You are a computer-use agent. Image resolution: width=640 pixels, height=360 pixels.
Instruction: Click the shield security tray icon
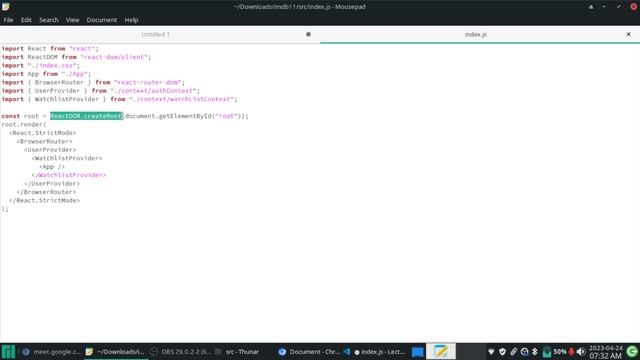(502, 351)
